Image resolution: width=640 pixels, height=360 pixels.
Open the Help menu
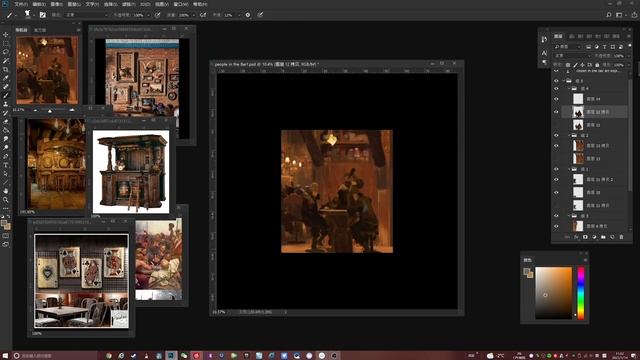click(200, 4)
